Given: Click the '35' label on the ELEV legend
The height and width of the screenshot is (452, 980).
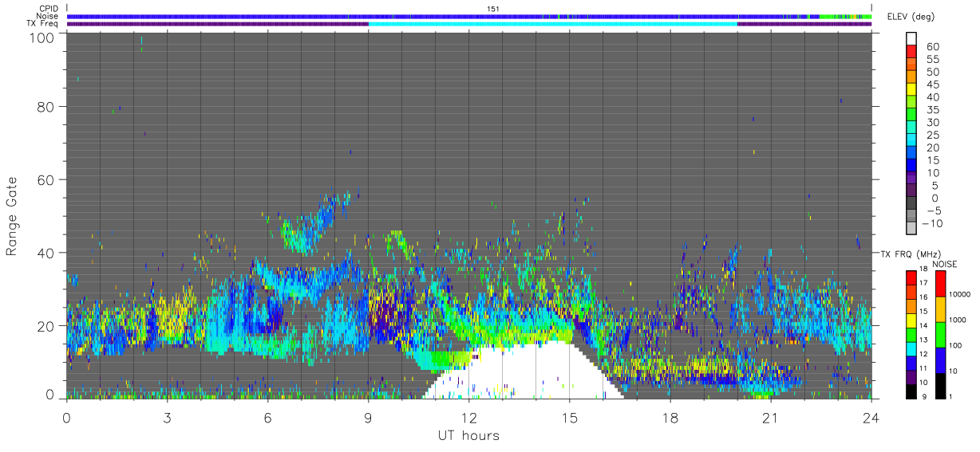Looking at the screenshot, I should (931, 110).
